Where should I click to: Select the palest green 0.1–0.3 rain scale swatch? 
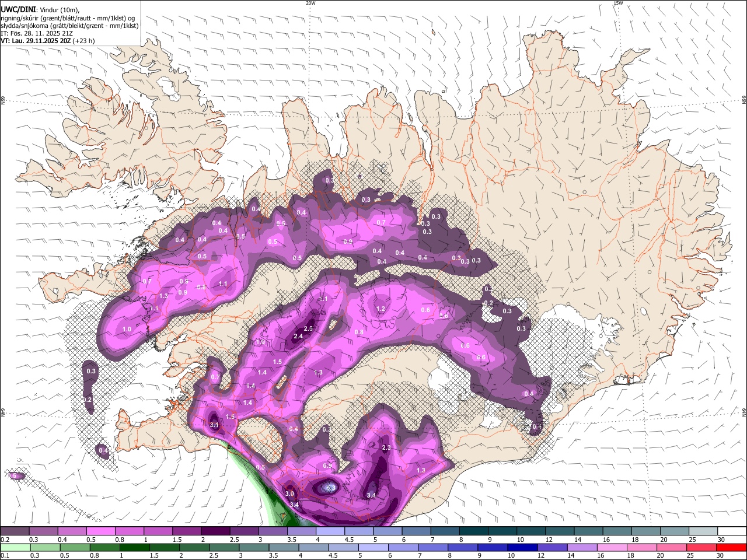click(x=15, y=548)
